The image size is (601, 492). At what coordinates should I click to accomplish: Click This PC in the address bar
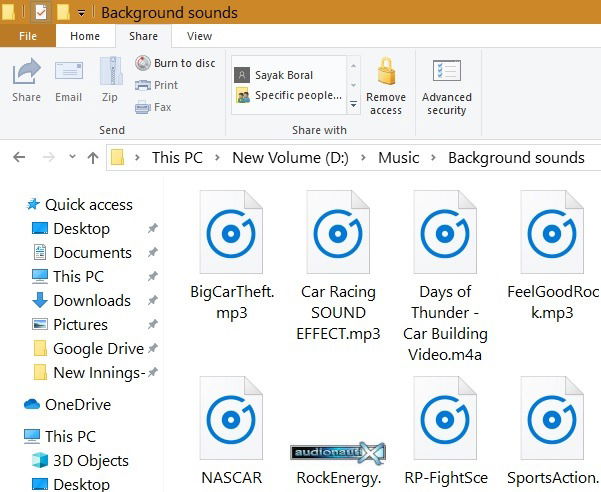coord(177,157)
